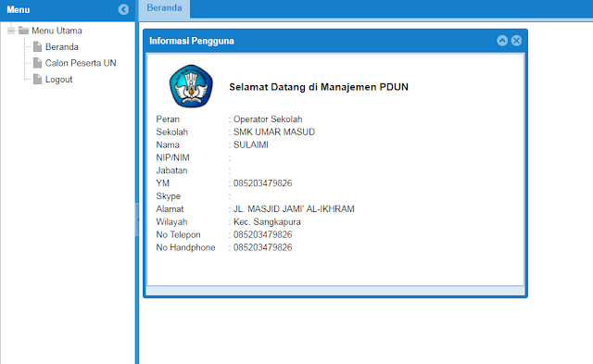The height and width of the screenshot is (364, 593).
Task: Select the No Handphone number value
Action: pyautogui.click(x=262, y=247)
